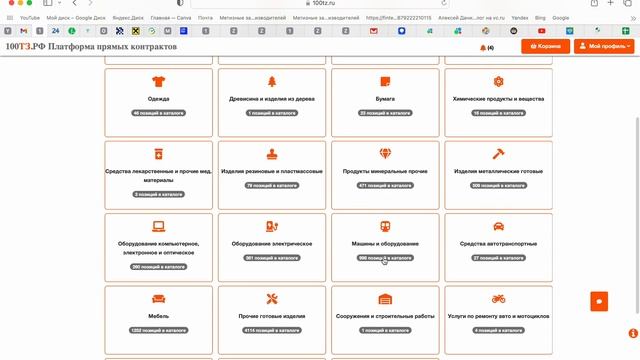640x360 pixels.
Task: Click the position count badge under Одежда
Action: (158, 113)
